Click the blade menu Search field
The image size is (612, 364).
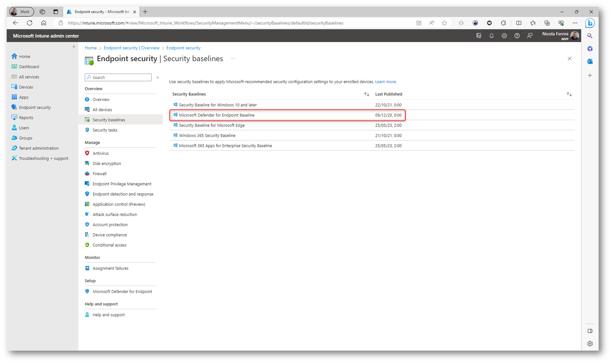tap(118, 77)
